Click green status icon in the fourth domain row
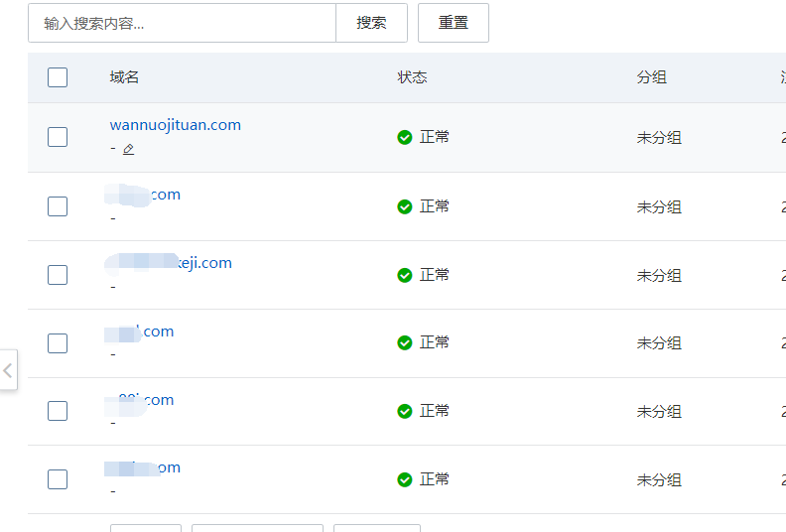 click(405, 342)
